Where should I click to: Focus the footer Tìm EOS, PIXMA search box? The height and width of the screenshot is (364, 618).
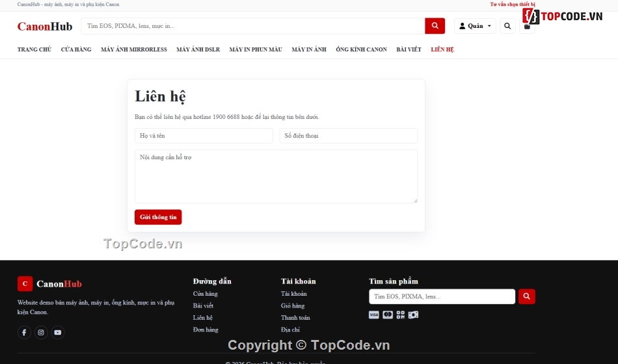point(442,296)
